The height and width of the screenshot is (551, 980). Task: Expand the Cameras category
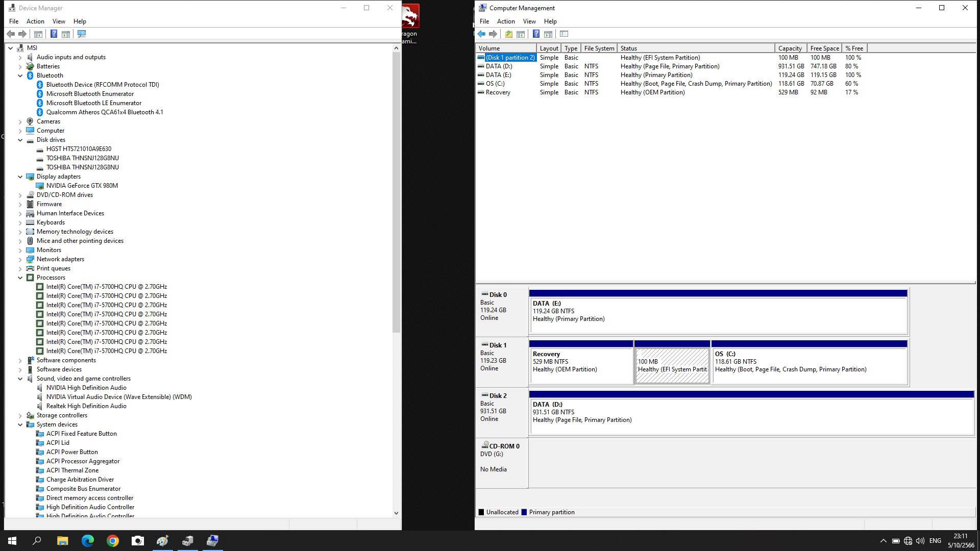coord(20,121)
